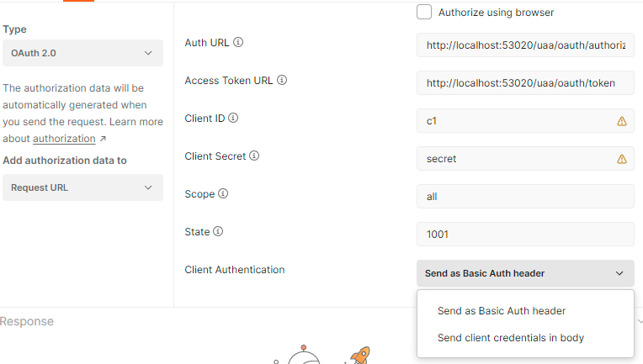Click the info icon next to Client ID
Viewport: 643px width, 364px height.
pos(233,119)
